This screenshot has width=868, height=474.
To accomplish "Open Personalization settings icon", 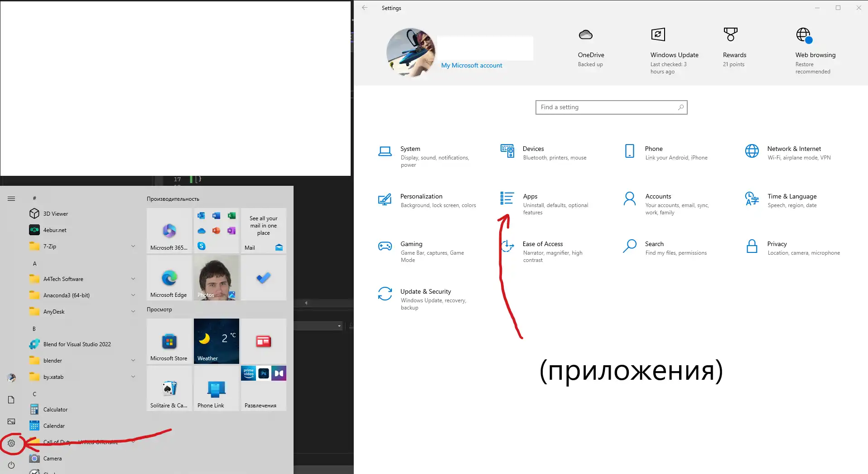I will (x=385, y=199).
